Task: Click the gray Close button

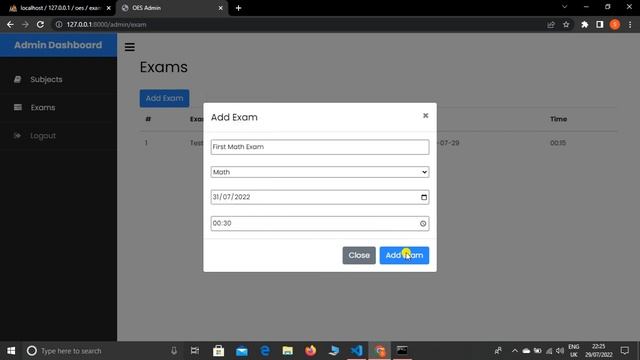Action: pos(359,256)
